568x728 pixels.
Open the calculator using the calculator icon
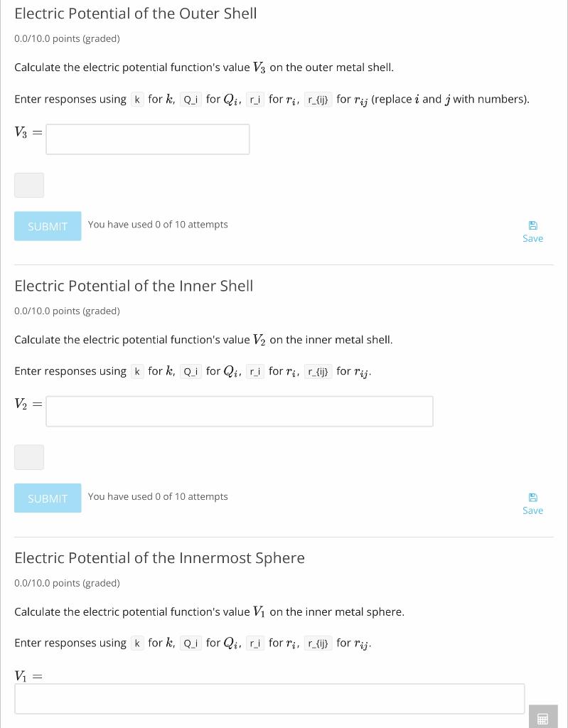(544, 718)
